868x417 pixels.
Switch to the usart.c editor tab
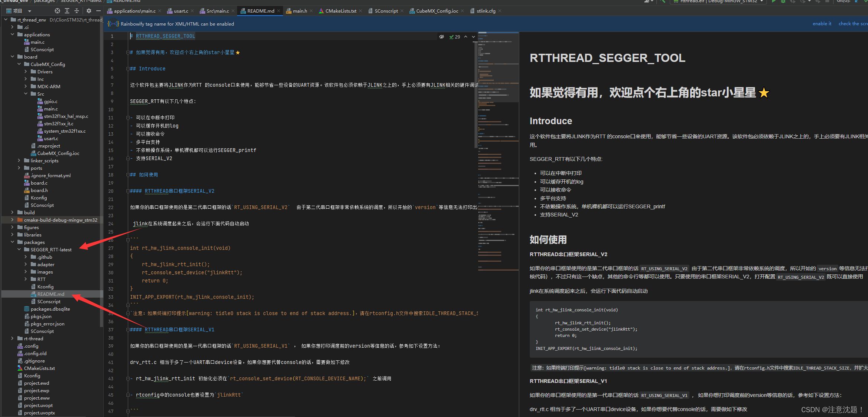click(x=181, y=11)
